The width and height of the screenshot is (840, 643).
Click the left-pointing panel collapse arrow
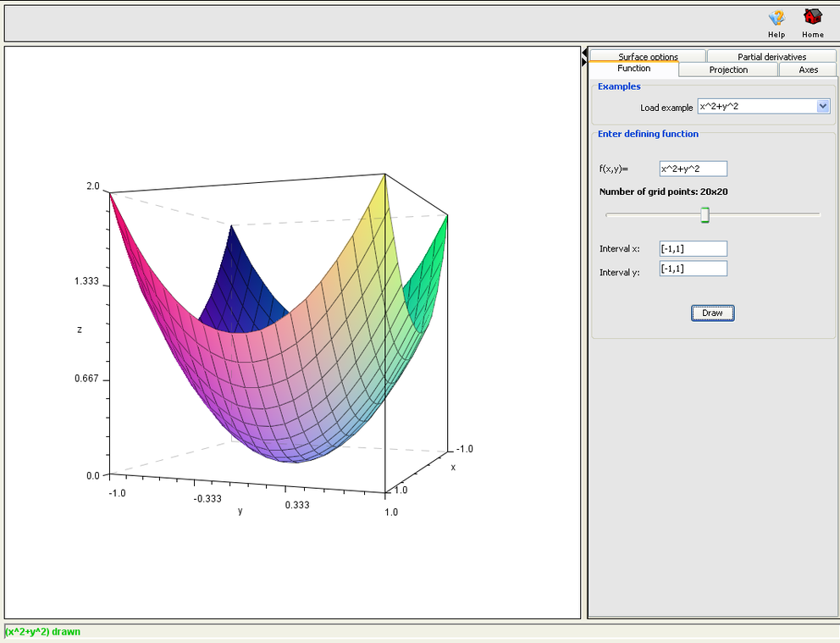pos(584,53)
